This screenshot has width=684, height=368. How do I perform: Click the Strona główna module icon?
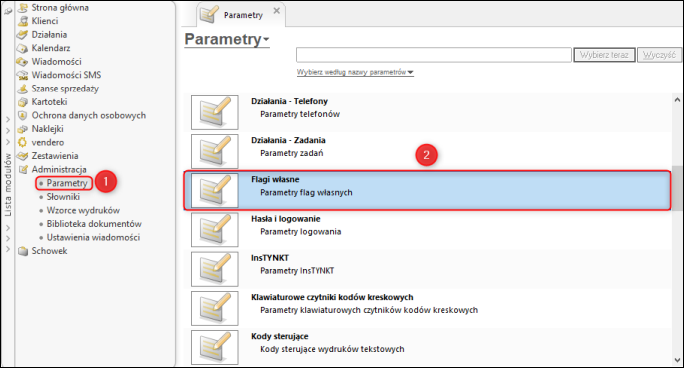click(x=23, y=8)
